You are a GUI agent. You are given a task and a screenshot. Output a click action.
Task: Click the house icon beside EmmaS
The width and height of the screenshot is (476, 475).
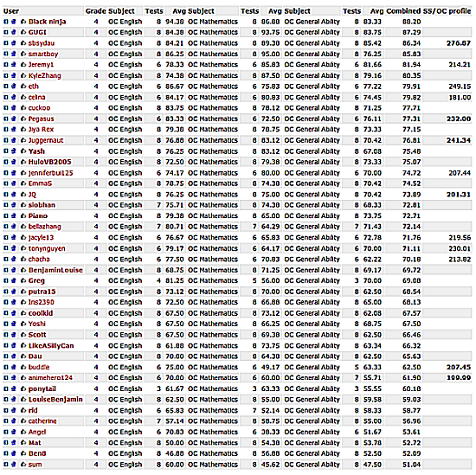point(23,183)
